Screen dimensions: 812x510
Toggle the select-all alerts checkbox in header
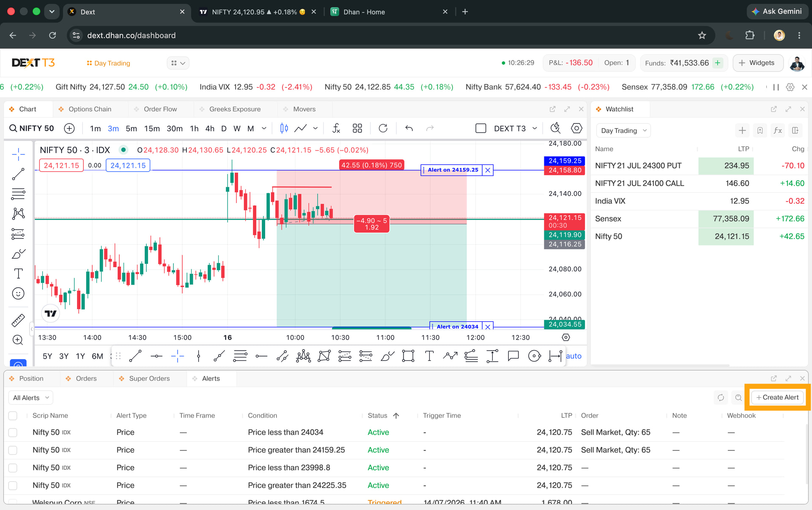(x=13, y=416)
